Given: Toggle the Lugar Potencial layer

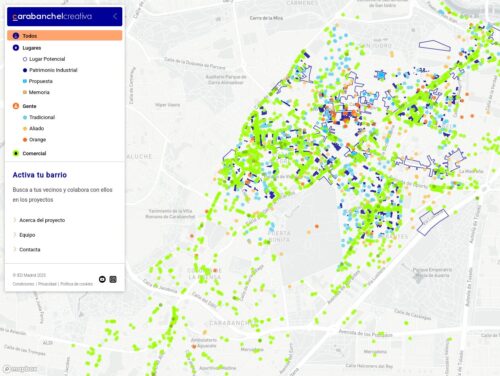Looking at the screenshot, I should [x=44, y=59].
